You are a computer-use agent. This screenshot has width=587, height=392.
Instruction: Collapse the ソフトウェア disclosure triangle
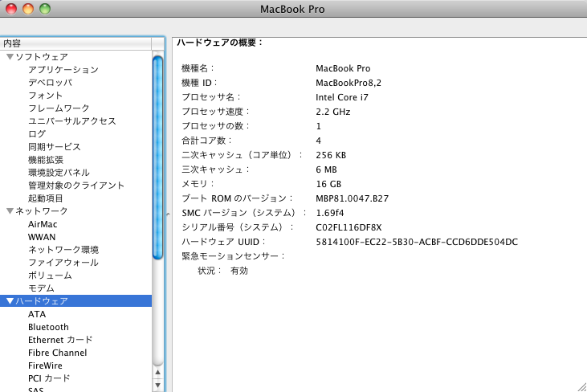[x=10, y=57]
